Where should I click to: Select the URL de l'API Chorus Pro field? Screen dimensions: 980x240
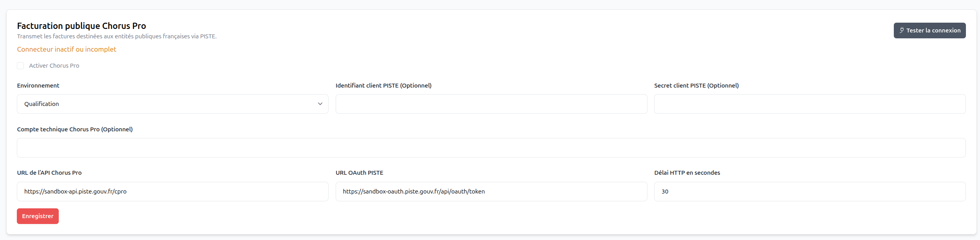coord(173,192)
